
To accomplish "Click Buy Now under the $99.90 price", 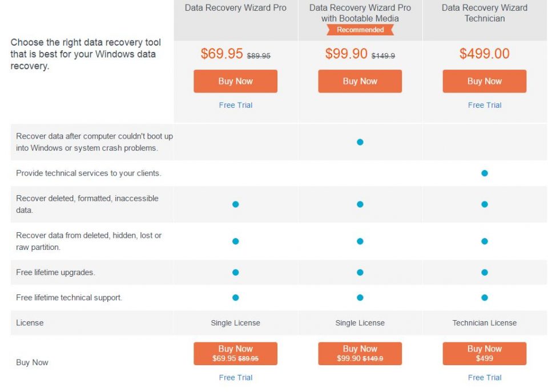I will click(x=360, y=81).
